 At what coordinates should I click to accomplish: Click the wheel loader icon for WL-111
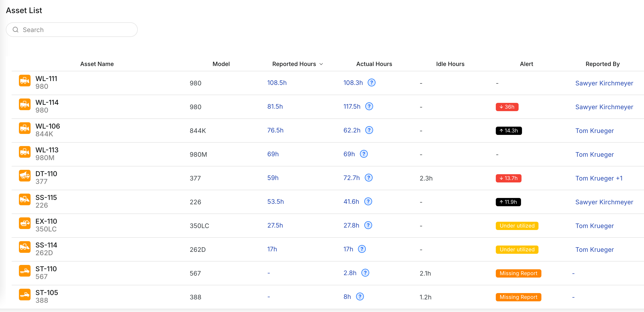point(25,81)
